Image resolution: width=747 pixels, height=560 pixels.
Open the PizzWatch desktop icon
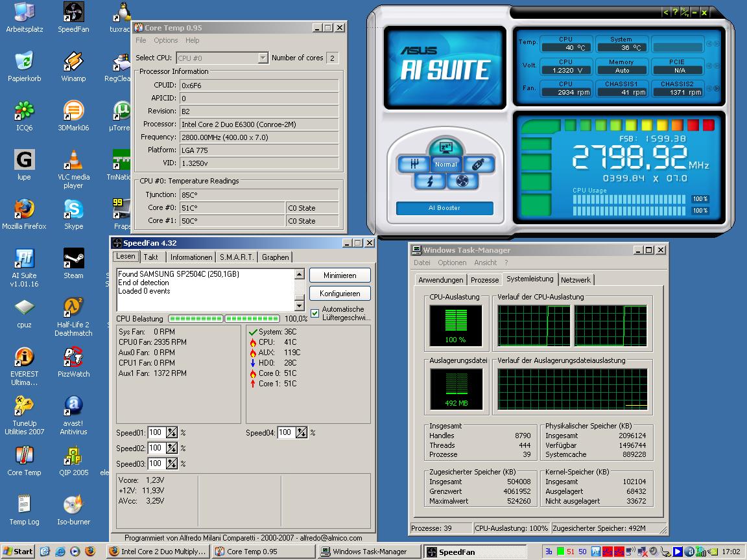pos(73,362)
